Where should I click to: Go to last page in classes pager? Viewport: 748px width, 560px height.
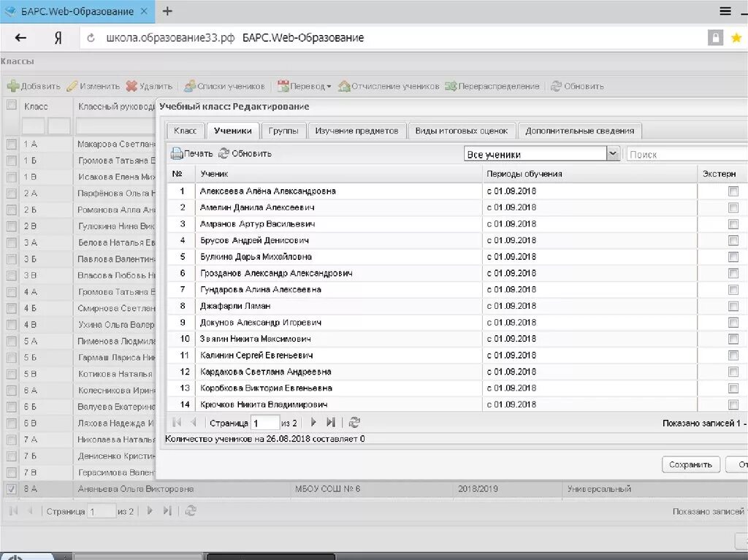[167, 511]
